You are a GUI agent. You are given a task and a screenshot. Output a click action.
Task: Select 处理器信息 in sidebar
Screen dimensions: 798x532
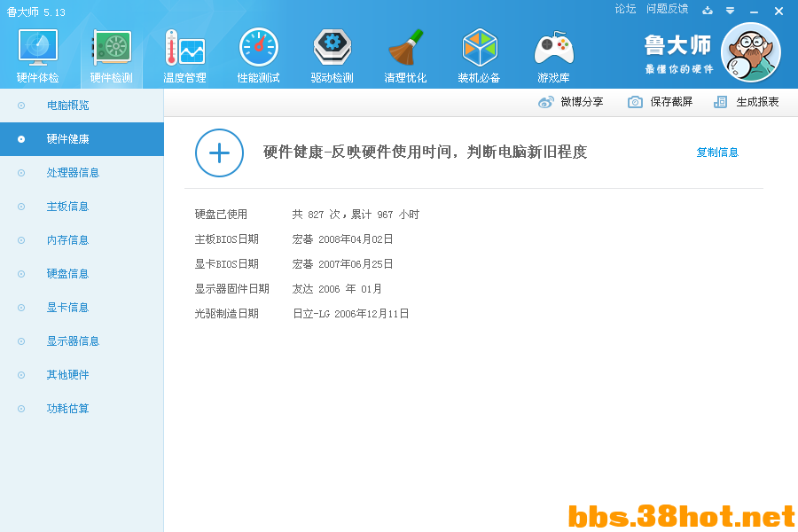[82, 173]
